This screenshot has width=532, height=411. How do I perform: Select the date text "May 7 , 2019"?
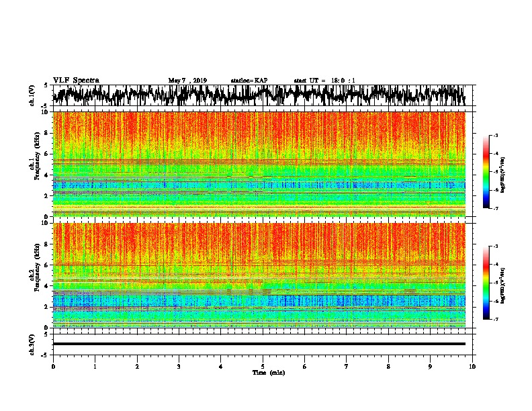click(187, 81)
